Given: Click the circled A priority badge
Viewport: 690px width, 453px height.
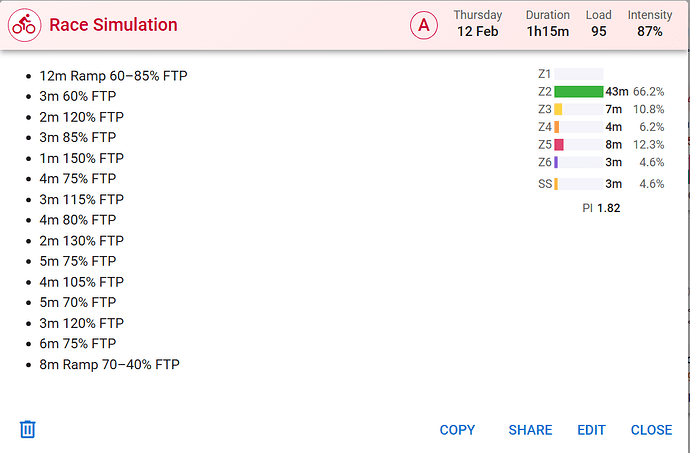Looking at the screenshot, I should click(423, 26).
